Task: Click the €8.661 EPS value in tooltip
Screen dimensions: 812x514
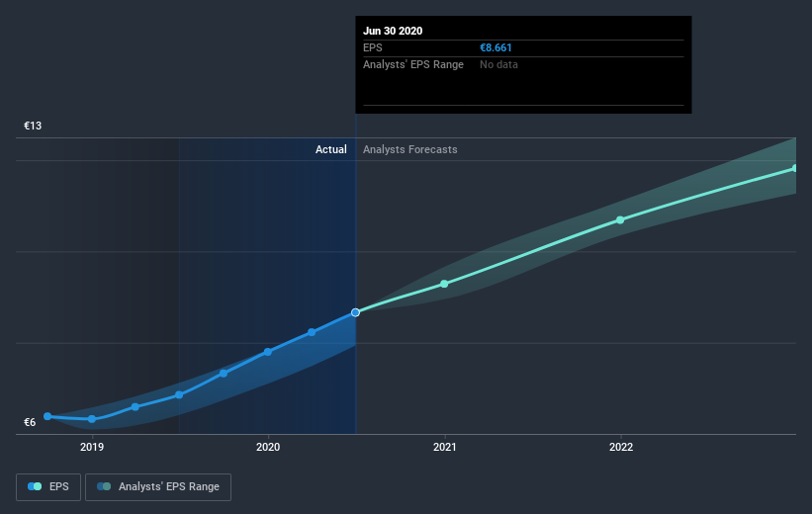Action: point(496,47)
